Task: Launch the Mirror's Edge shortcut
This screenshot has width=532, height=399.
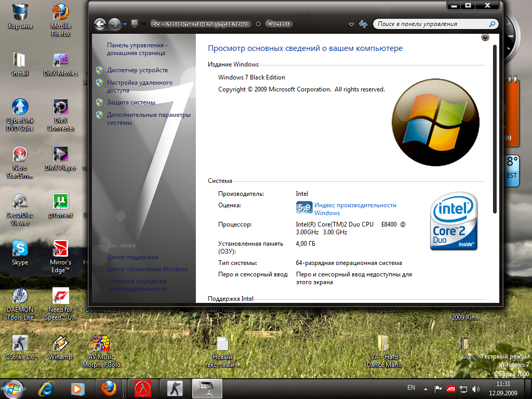Action: [x=61, y=257]
